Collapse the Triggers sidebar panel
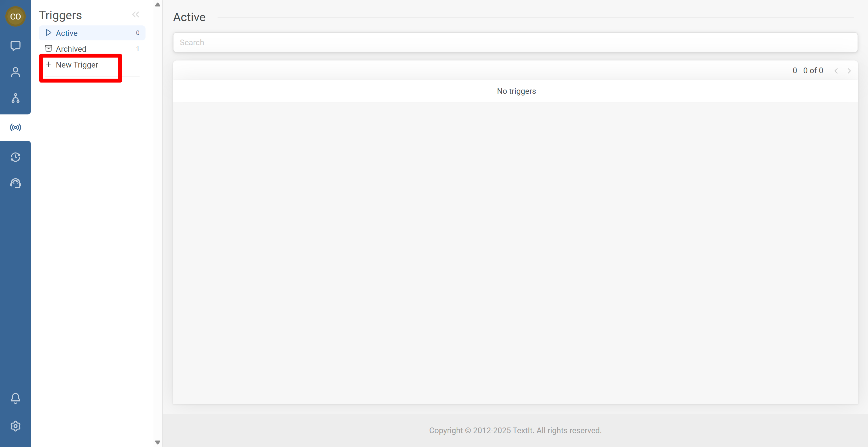 pos(136,14)
